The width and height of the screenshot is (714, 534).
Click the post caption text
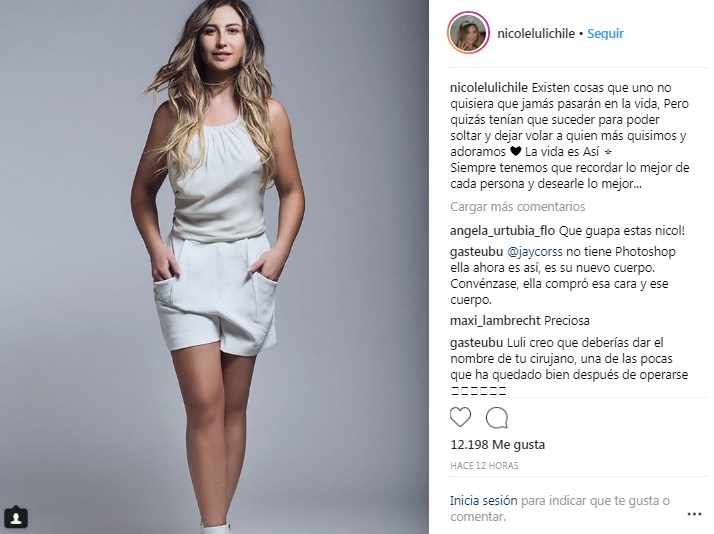[570, 136]
